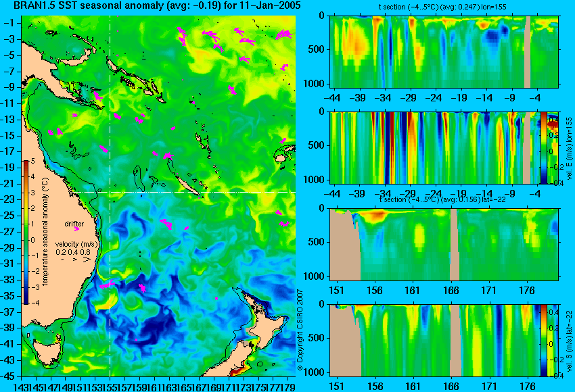The height and width of the screenshot is (392, 575).
Task: Click the '143' longitude tick on the map
Action: pos(20,387)
